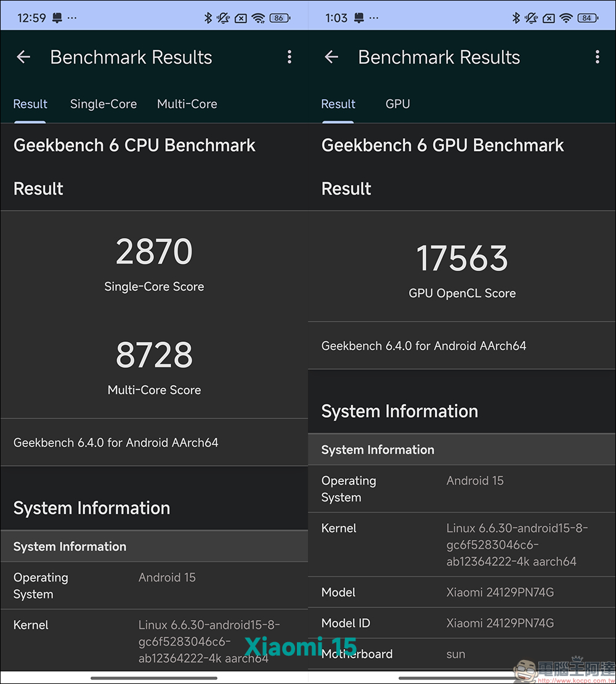Select Result tab in CPU benchmark screen
This screenshot has height=684, width=616.
(30, 104)
